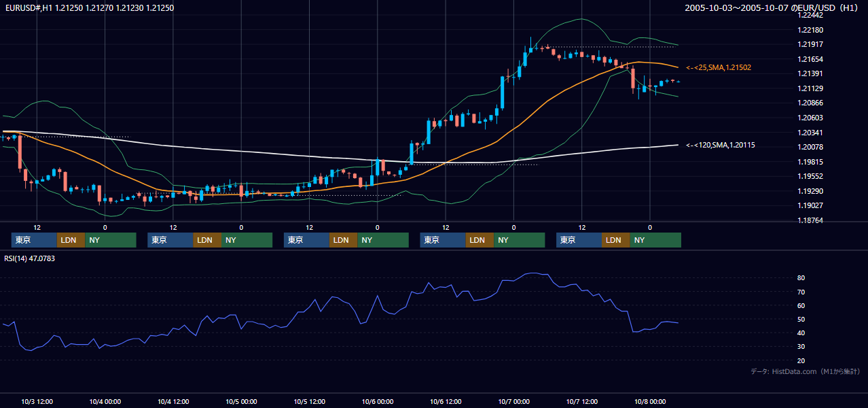The height and width of the screenshot is (408, 868).
Task: Click the NY session block for 10/7
Action: 655,240
